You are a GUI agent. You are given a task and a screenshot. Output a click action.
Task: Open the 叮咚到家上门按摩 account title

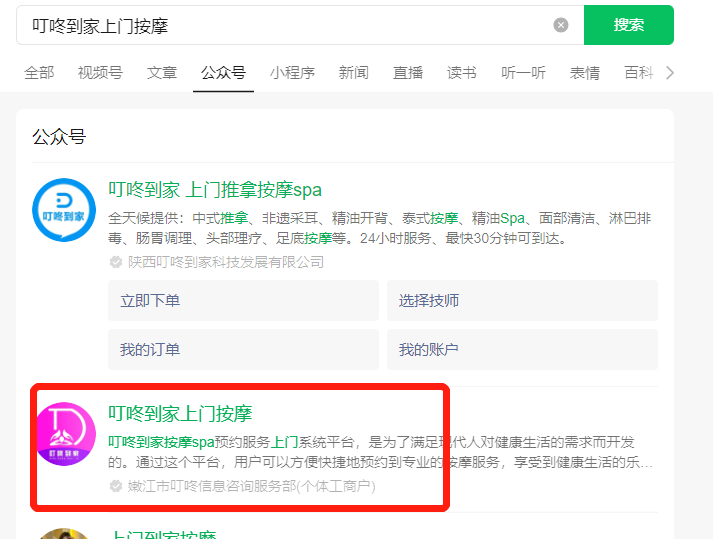(x=180, y=413)
